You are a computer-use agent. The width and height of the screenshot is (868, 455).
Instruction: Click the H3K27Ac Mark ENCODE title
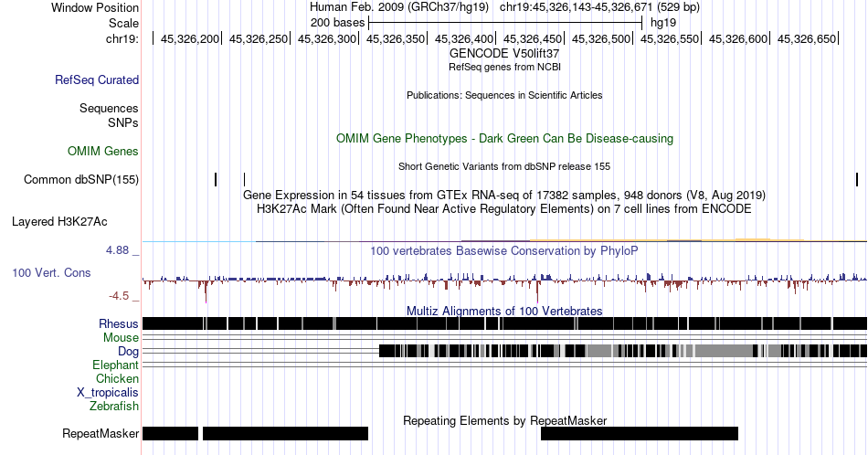pyautogui.click(x=504, y=208)
